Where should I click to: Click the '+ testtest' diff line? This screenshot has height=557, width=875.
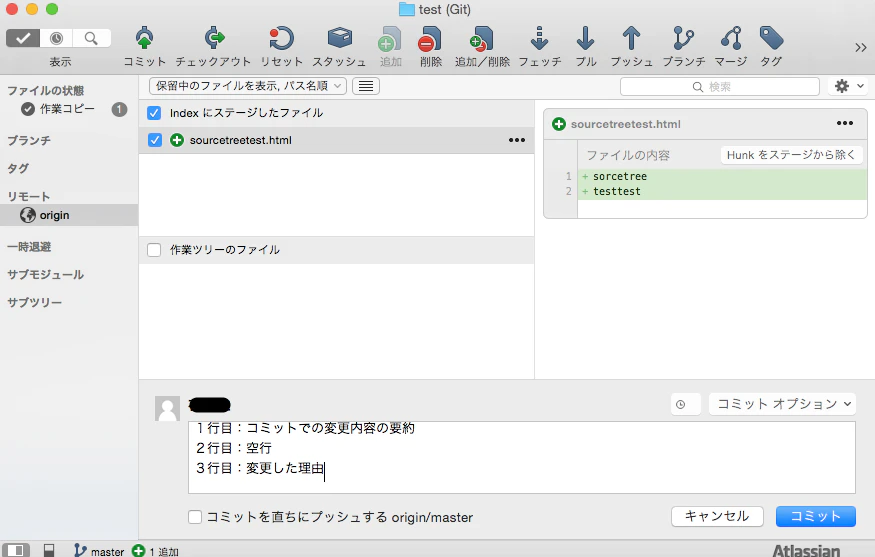point(722,191)
